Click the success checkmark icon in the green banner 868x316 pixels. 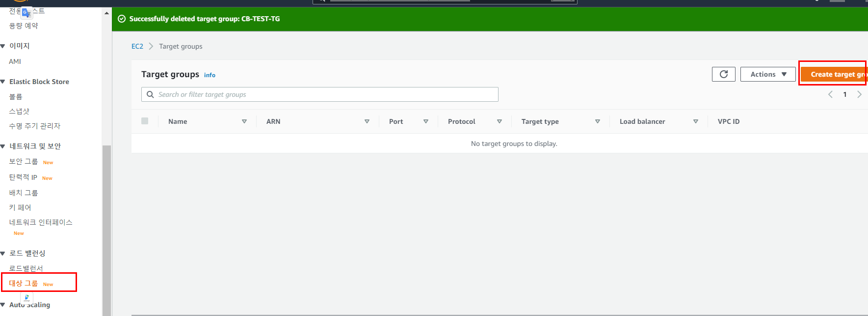122,19
